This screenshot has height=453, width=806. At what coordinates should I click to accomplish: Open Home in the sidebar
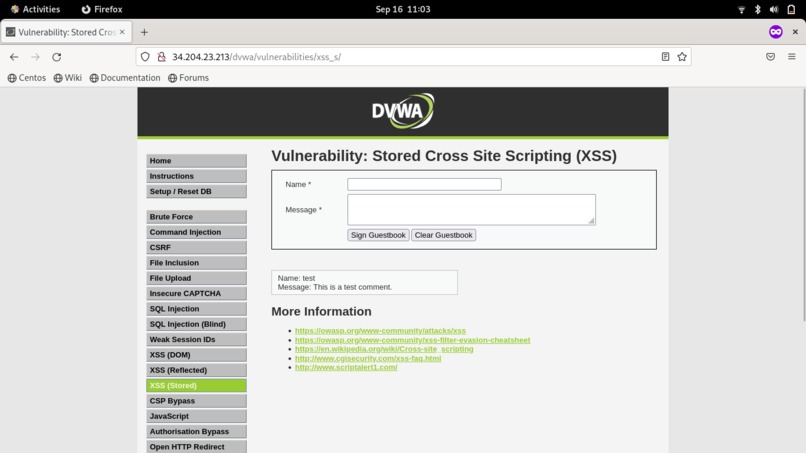click(196, 160)
